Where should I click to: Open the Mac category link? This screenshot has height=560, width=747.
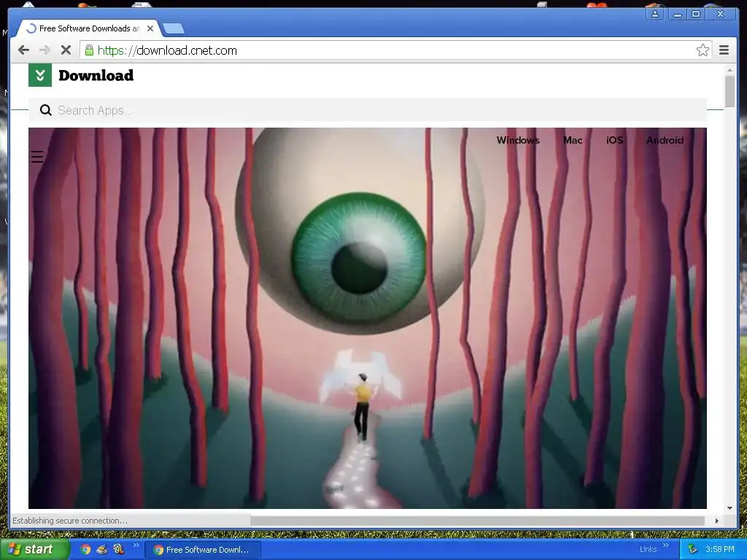pyautogui.click(x=573, y=140)
